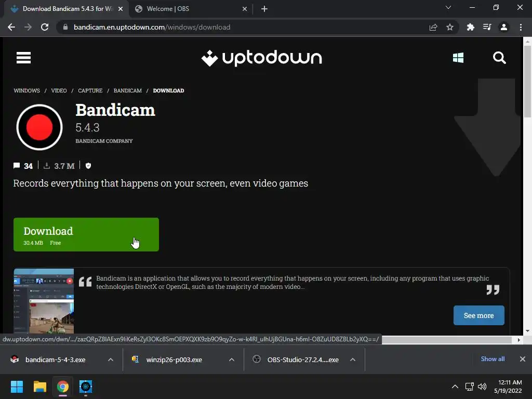Click the Bandicam screenshot thumbnail
The image size is (532, 399).
click(x=44, y=301)
